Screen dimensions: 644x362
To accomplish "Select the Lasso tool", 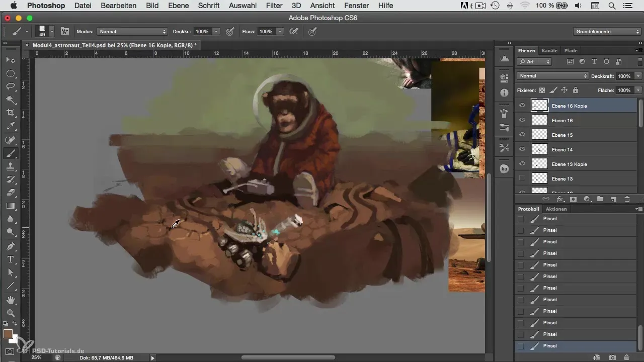I will 10,86.
